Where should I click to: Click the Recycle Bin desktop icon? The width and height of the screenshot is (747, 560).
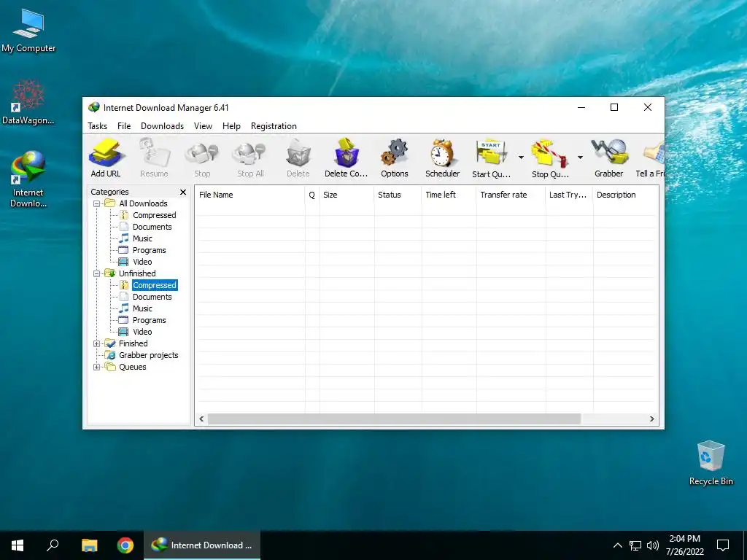click(711, 463)
